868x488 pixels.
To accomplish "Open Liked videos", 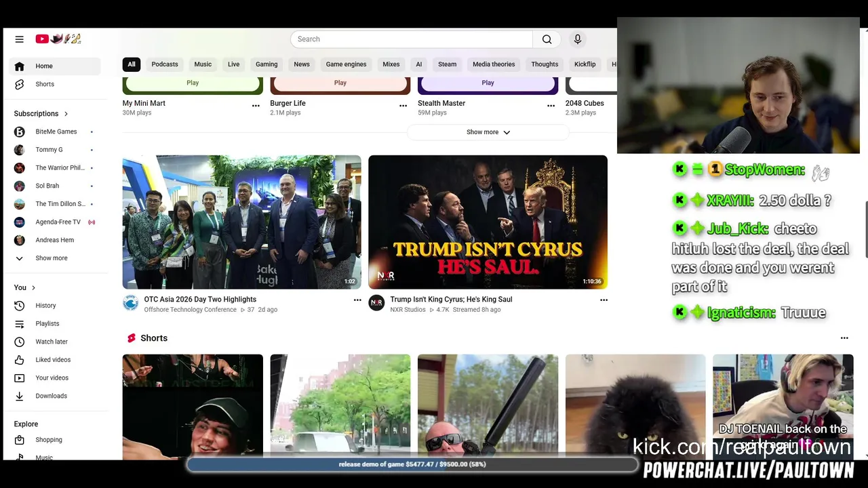I will point(55,360).
